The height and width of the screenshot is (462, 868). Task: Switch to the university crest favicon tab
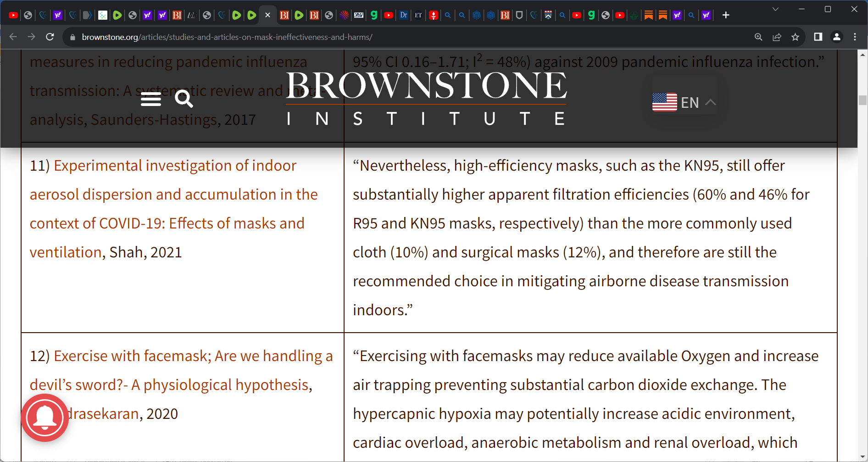[x=548, y=15]
